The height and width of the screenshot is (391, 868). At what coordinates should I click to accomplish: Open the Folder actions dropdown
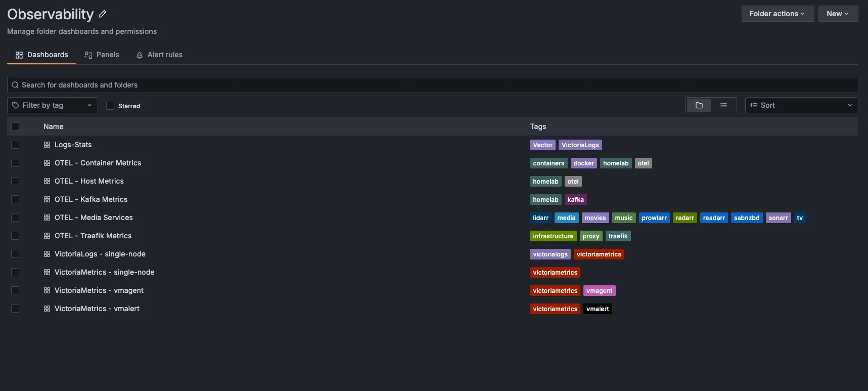pyautogui.click(x=777, y=14)
